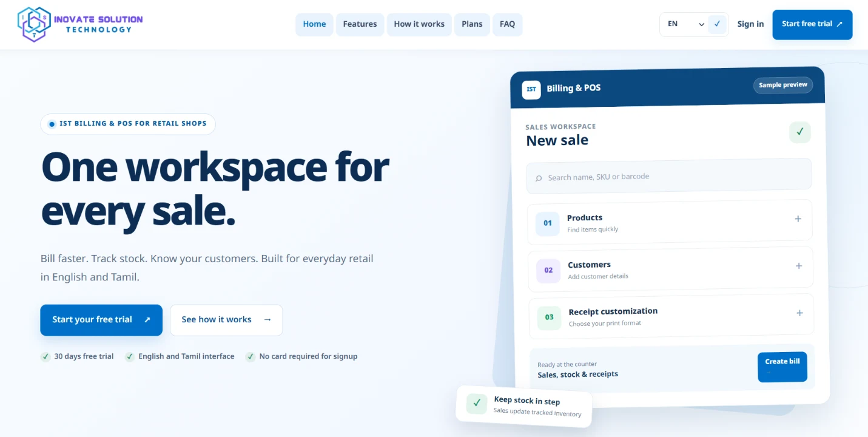Click the Sample preview badge
Screen dimensions: 868x437
click(783, 85)
